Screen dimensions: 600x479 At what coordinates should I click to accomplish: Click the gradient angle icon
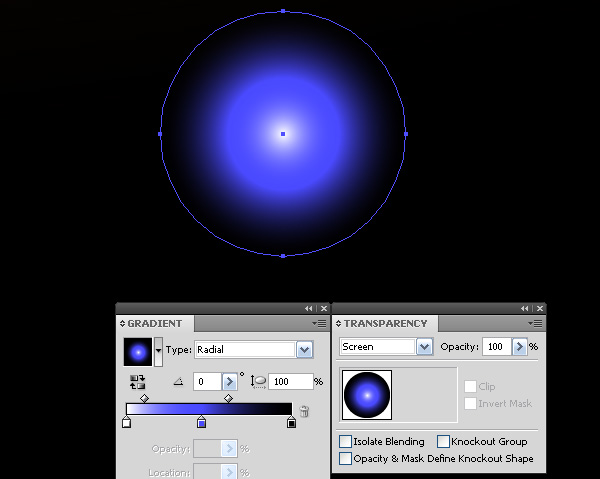click(x=178, y=381)
